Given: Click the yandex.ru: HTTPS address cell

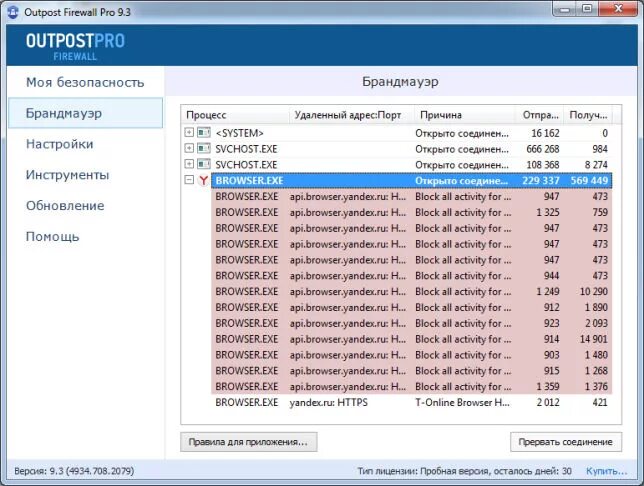Looking at the screenshot, I should [329, 403].
